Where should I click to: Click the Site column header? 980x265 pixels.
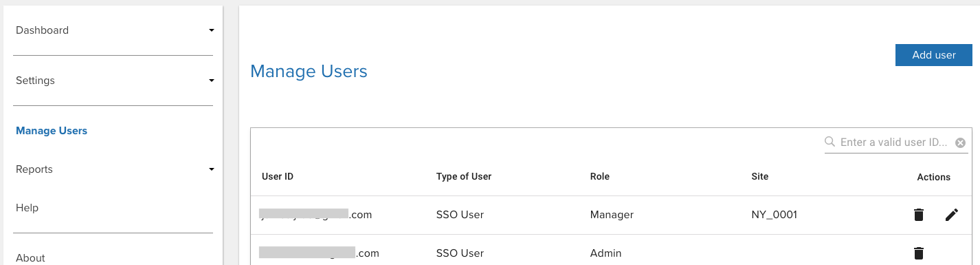coord(760,177)
